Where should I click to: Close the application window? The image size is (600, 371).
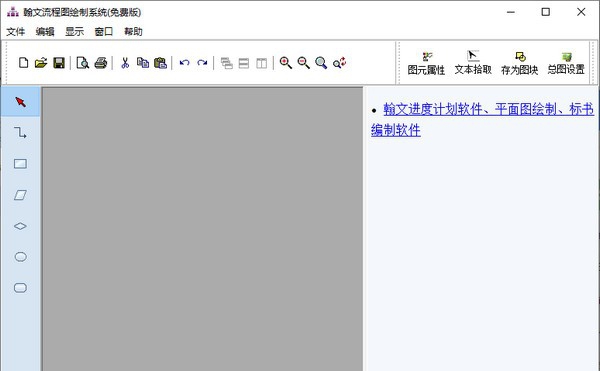(x=581, y=12)
